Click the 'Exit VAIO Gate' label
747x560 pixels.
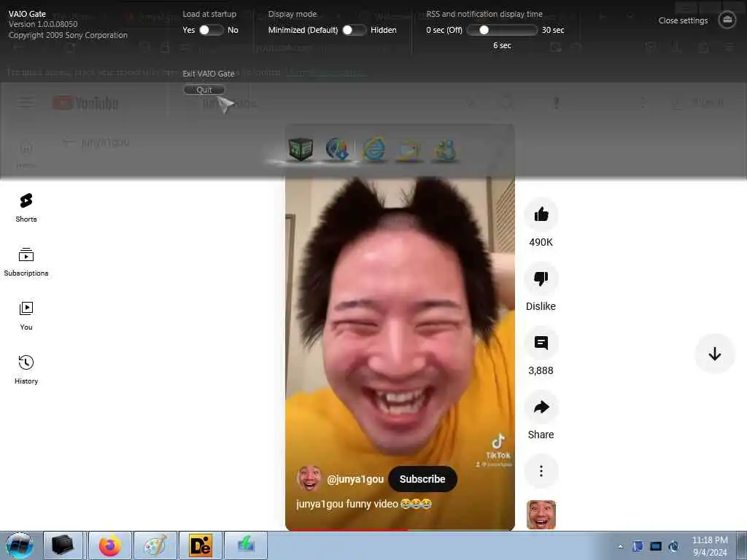click(209, 74)
